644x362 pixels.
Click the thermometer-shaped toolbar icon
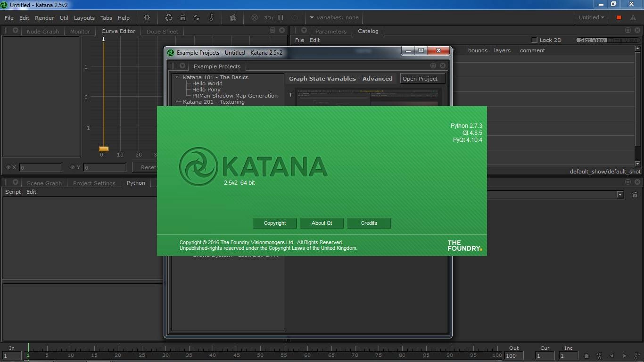pos(211,17)
